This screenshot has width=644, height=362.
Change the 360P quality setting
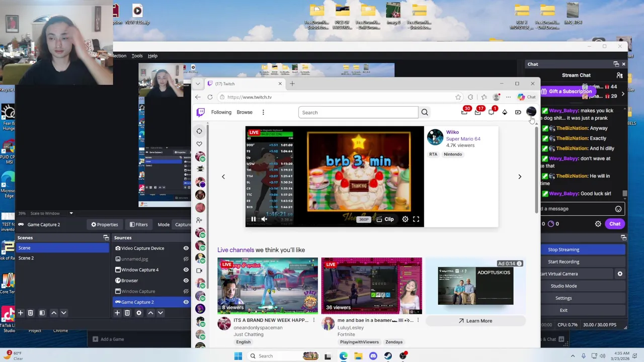tap(364, 219)
